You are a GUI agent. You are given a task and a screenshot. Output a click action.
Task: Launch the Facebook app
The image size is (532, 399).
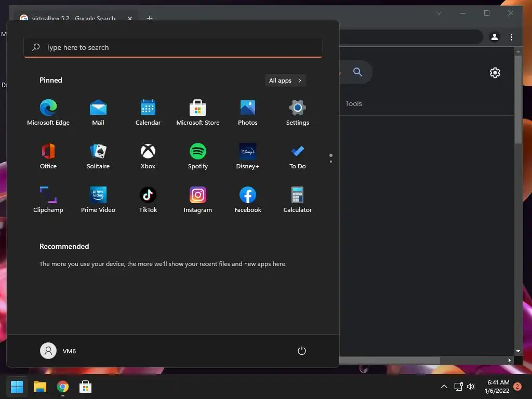(248, 200)
